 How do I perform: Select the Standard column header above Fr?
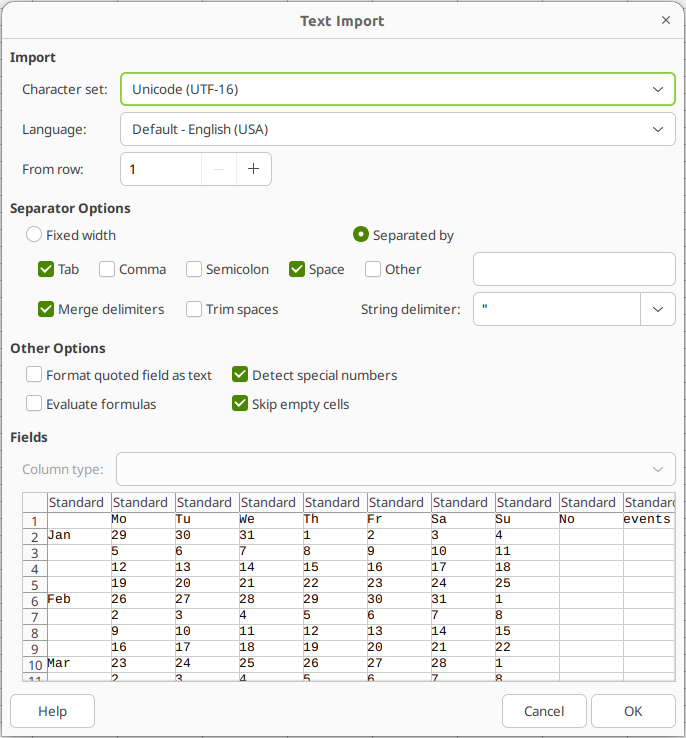(x=399, y=503)
